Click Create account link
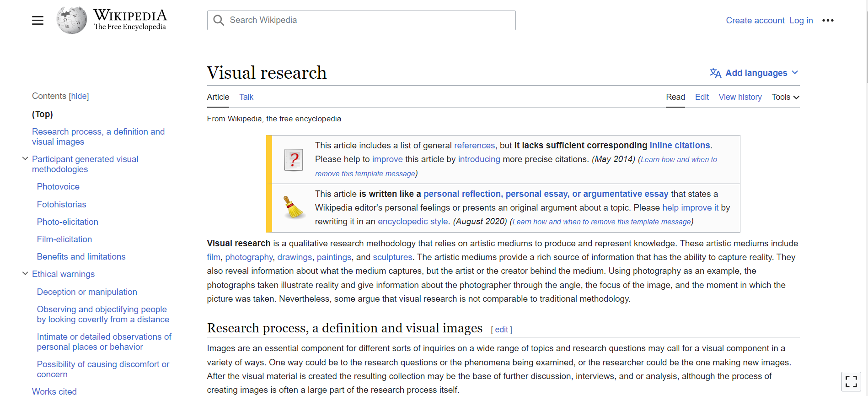The height and width of the screenshot is (396, 868). coord(755,20)
